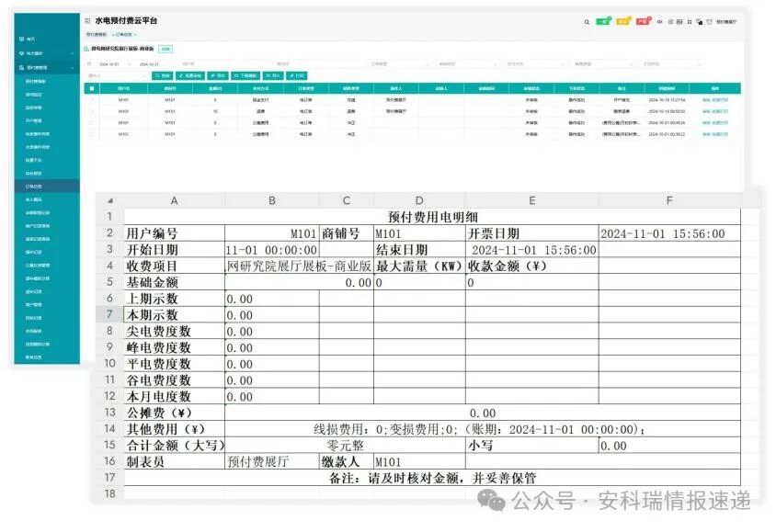Click the 制表员 cell
Screen dimensions: 776x532
(x=174, y=461)
